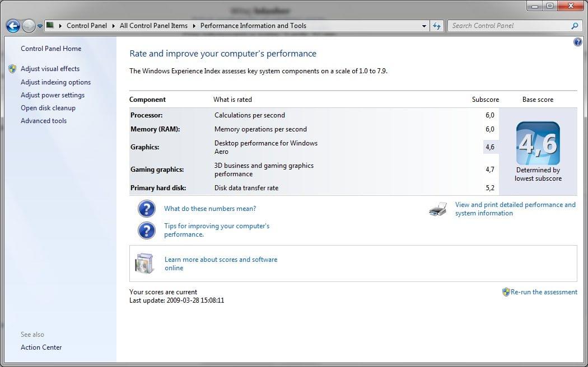Image resolution: width=588 pixels, height=367 pixels.
Task: Select the Memory (RAM) row label
Action: (155, 129)
